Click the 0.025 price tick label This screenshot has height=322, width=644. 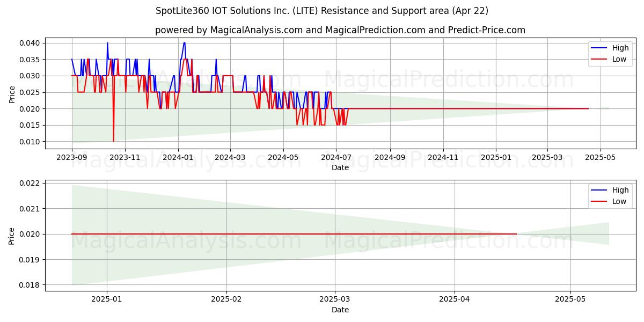(30, 92)
